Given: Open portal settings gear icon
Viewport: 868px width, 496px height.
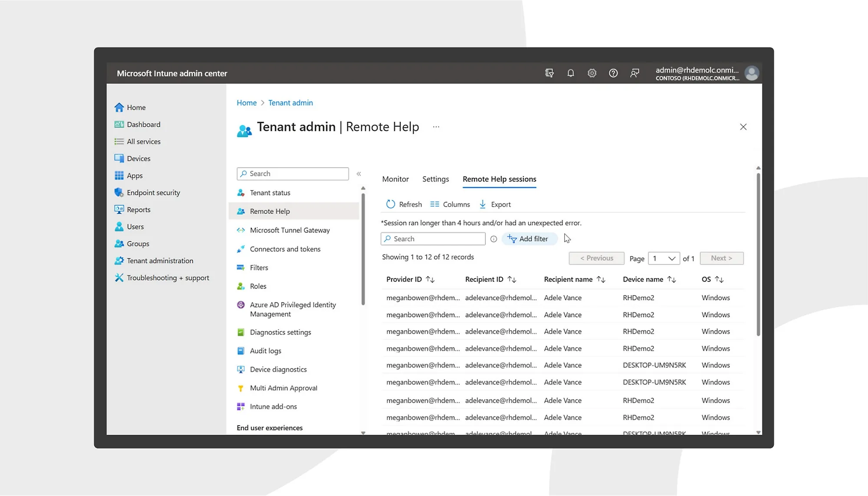Looking at the screenshot, I should click(x=592, y=73).
